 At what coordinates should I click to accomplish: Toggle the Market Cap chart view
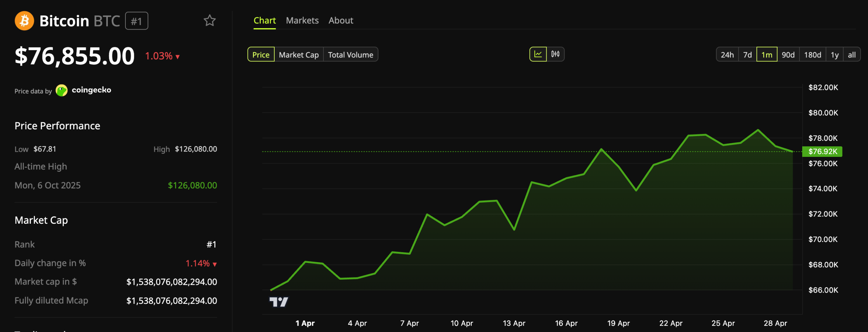click(x=298, y=54)
